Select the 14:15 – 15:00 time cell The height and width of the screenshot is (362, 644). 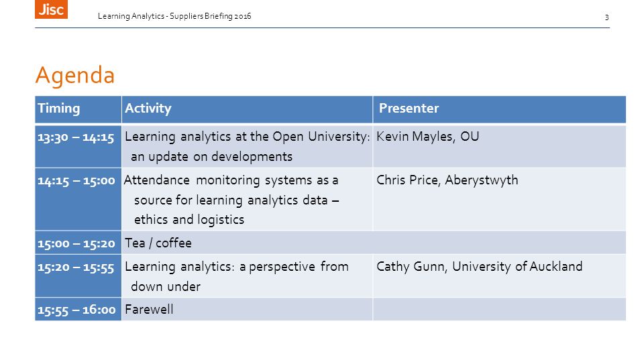click(78, 199)
